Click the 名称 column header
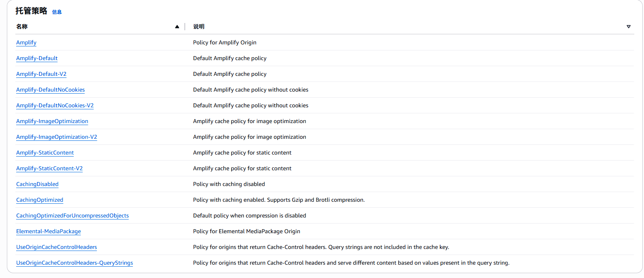This screenshot has width=644, height=278. [x=22, y=27]
